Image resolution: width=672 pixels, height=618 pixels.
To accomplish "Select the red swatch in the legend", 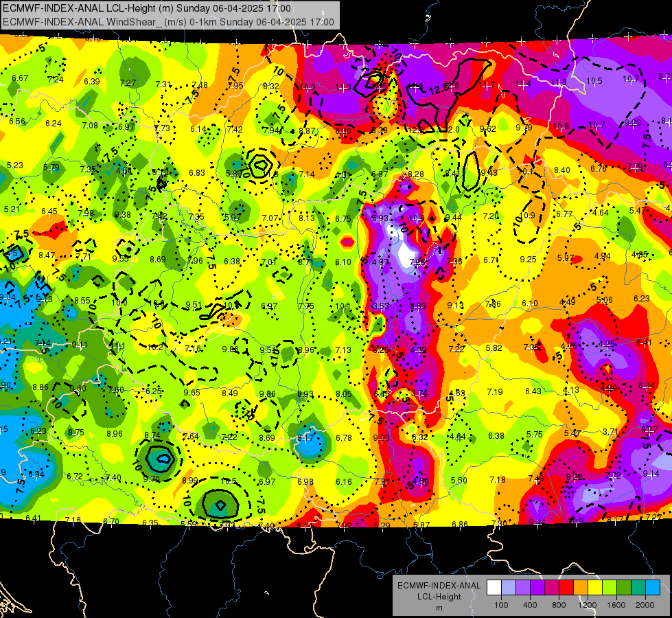I will (x=566, y=588).
